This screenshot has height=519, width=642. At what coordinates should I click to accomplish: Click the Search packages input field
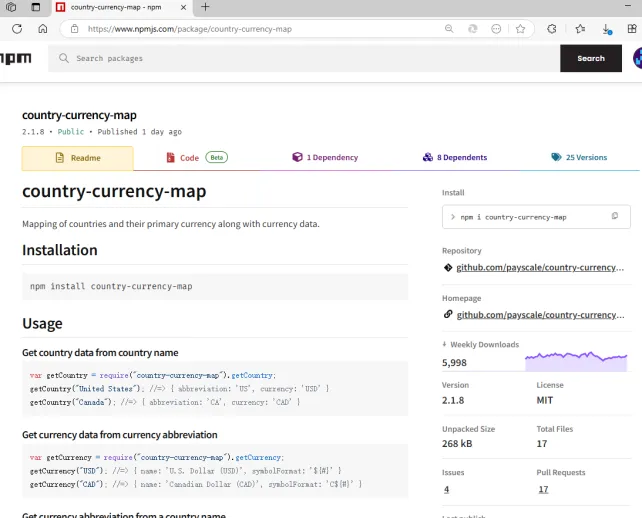click(x=304, y=58)
